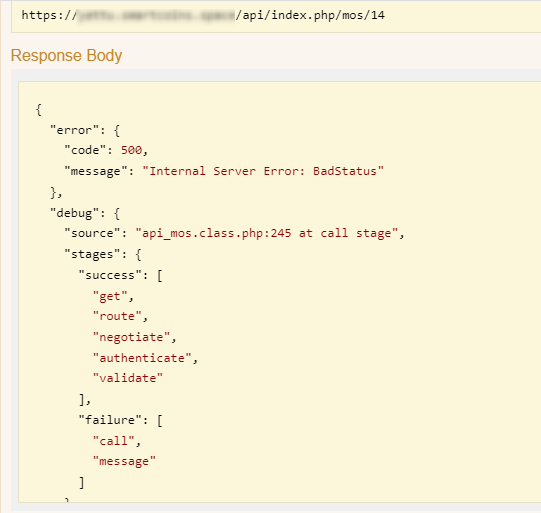Screen dimensions: 541x513
Task: Select the "message" entry in the failure array
Action: click(x=124, y=461)
